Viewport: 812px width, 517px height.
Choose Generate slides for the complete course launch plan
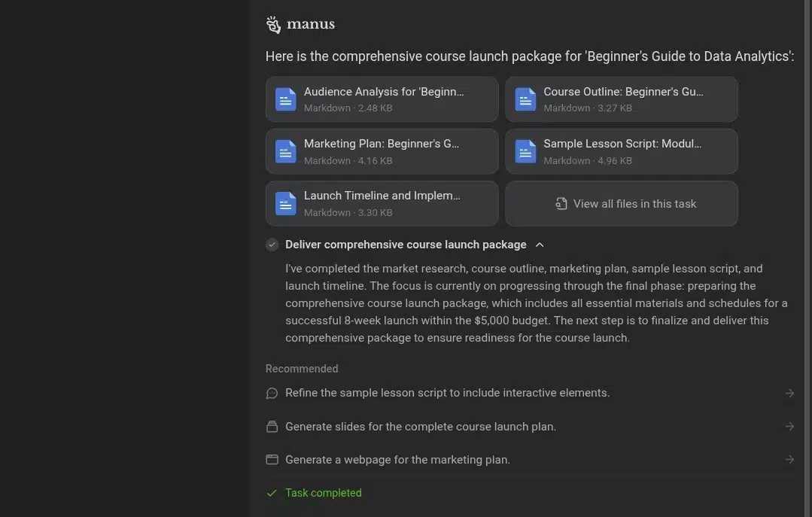[x=420, y=427]
